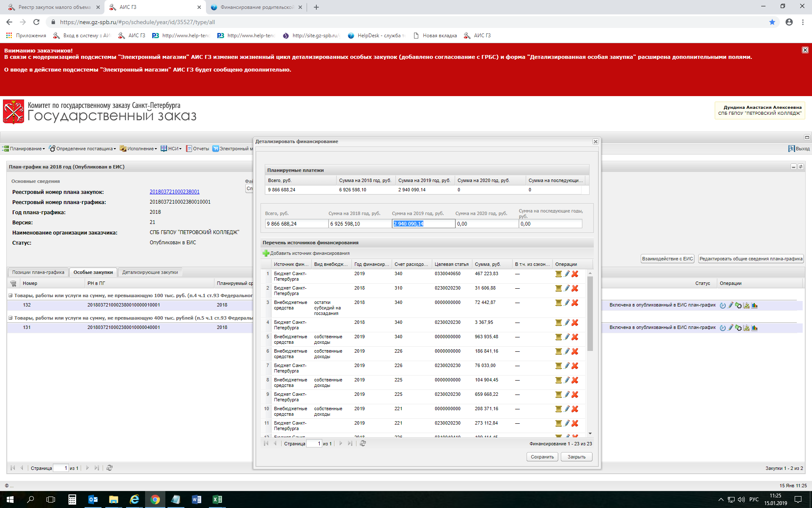812x508 pixels.
Task: Click the filter icon in the Номер column header
Action: pyautogui.click(x=13, y=283)
